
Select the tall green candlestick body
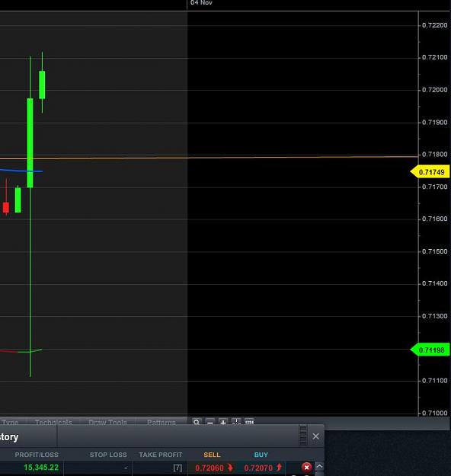click(x=30, y=142)
